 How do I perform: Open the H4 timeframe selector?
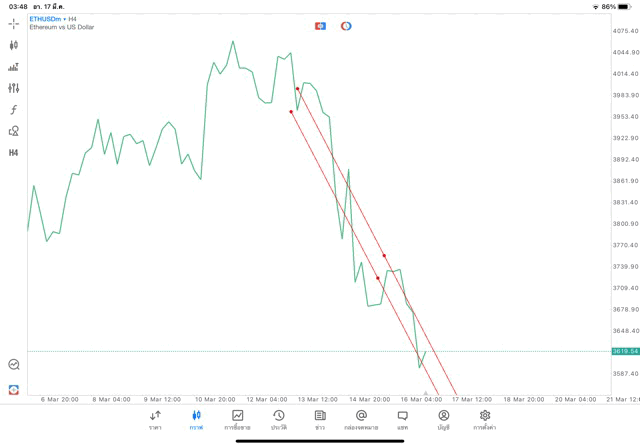pos(13,153)
